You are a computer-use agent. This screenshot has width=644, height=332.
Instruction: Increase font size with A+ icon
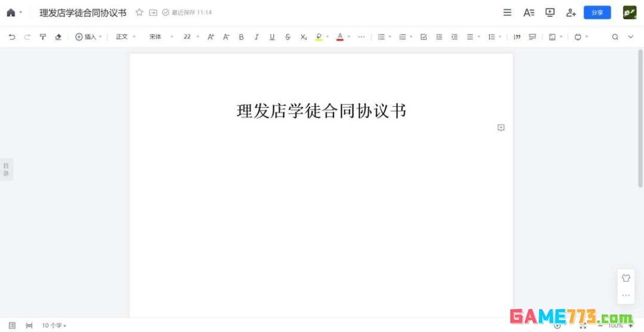coord(210,37)
